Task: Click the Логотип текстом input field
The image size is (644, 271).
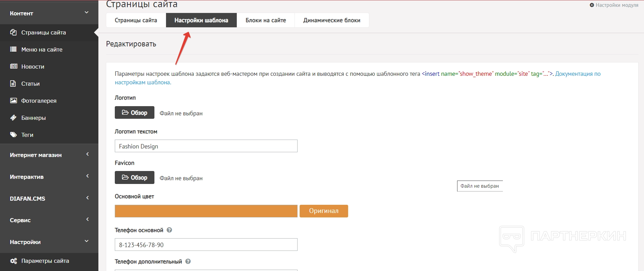Action: coord(206,146)
